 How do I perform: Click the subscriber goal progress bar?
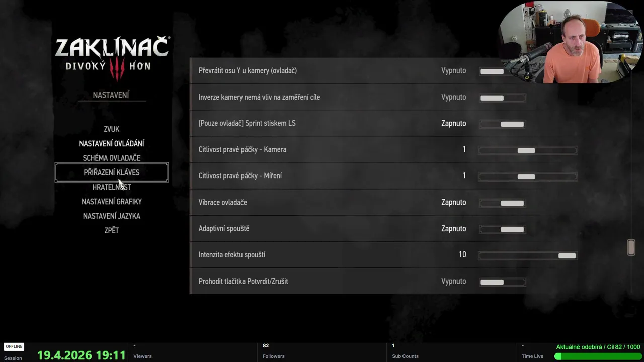(597, 356)
